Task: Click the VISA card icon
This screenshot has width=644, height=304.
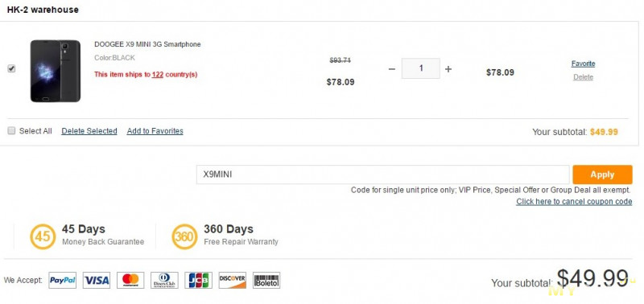Action: click(97, 280)
